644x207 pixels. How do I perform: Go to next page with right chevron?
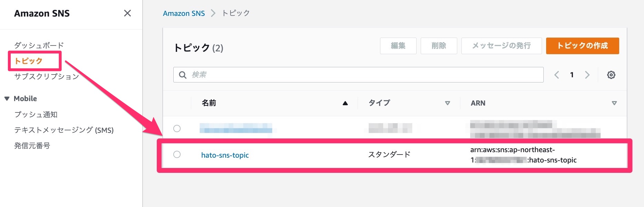[x=587, y=75]
